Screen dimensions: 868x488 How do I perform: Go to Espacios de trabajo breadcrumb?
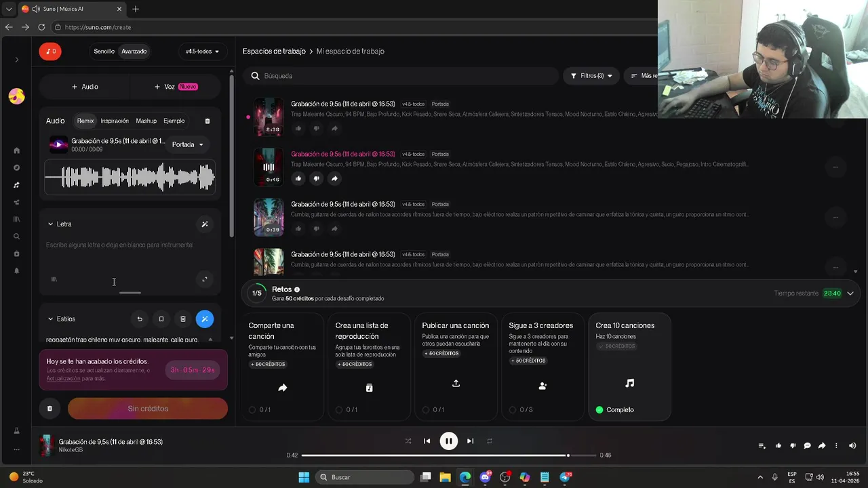(x=274, y=52)
